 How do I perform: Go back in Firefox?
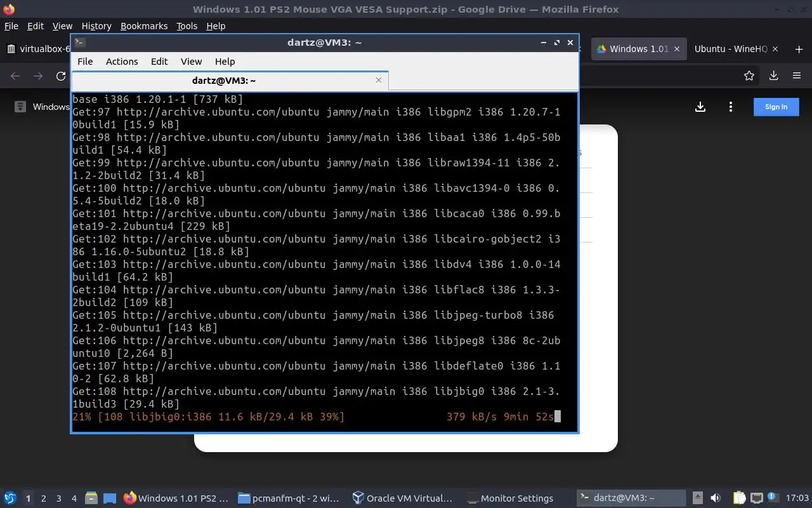(x=15, y=76)
